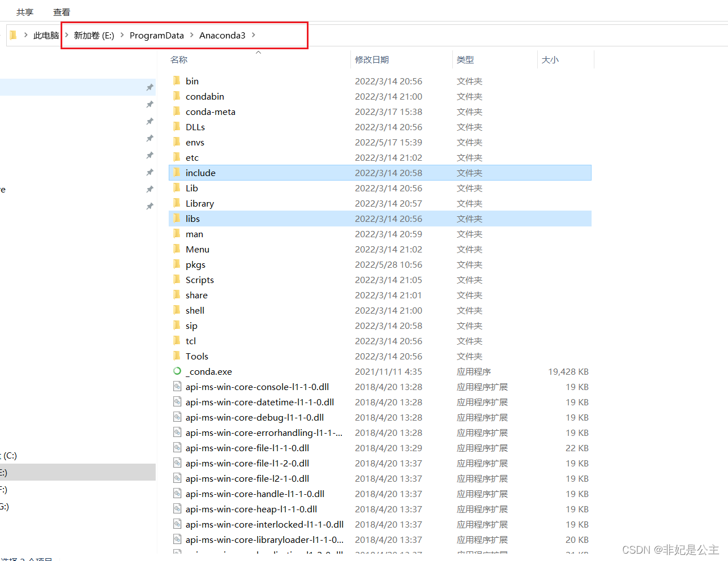Open the 共享 ribbon tab
Viewport: 728px width, 561px height.
(x=25, y=12)
